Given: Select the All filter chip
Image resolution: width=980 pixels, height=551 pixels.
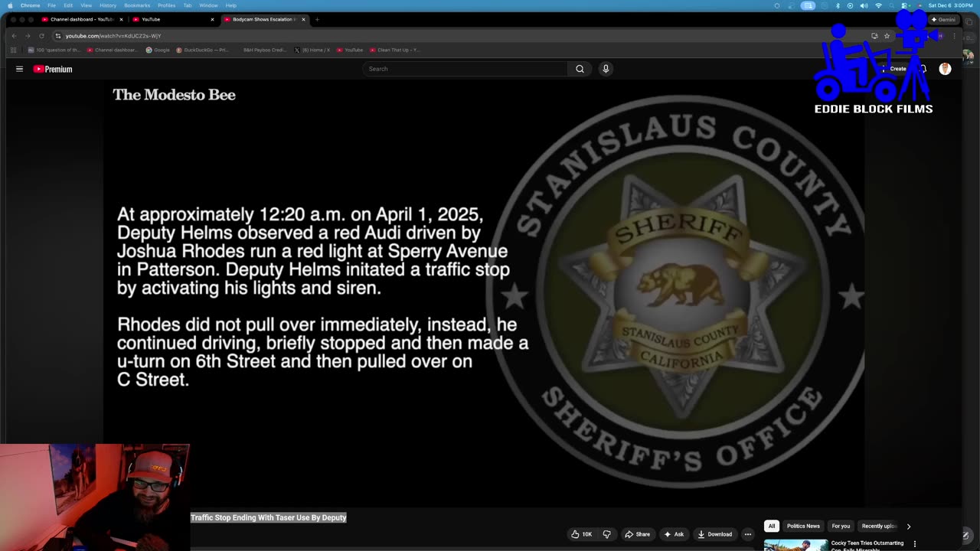Looking at the screenshot, I should click(772, 526).
